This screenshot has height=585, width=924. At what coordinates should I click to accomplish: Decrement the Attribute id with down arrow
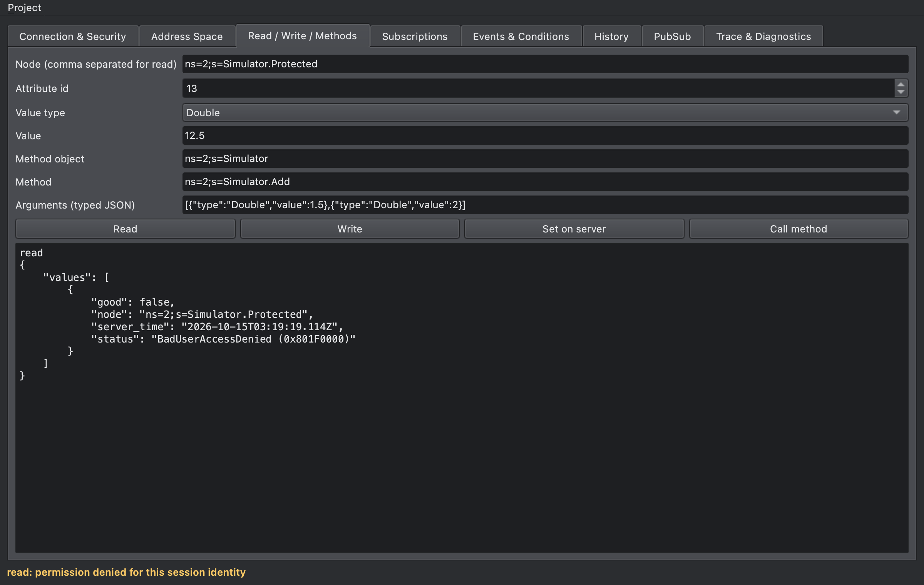(901, 93)
